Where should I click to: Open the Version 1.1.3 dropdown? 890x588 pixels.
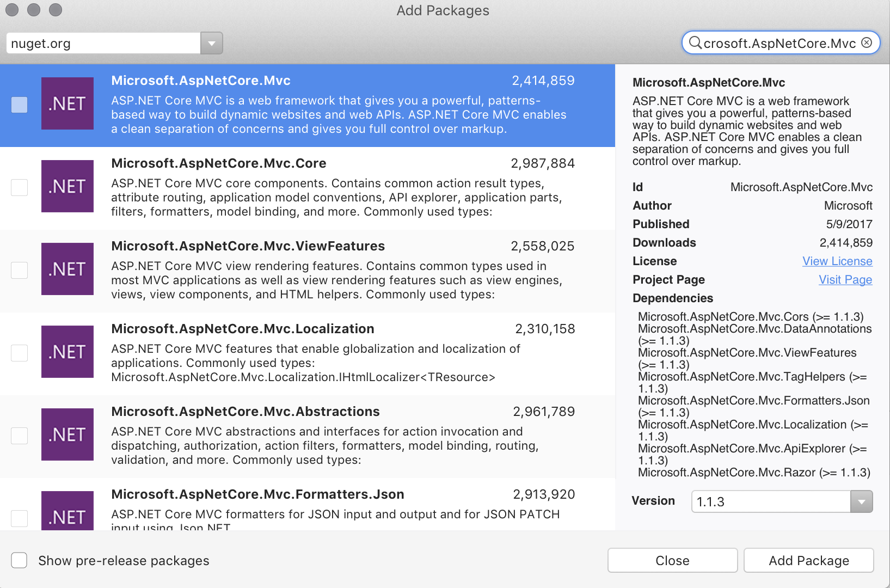[x=862, y=501]
